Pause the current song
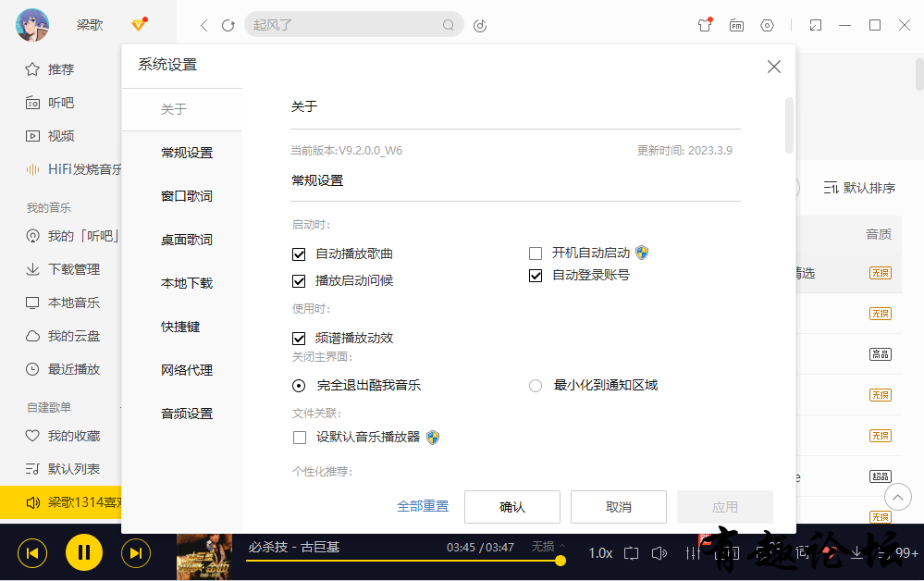Screen dimensions: 924x581 (83, 552)
